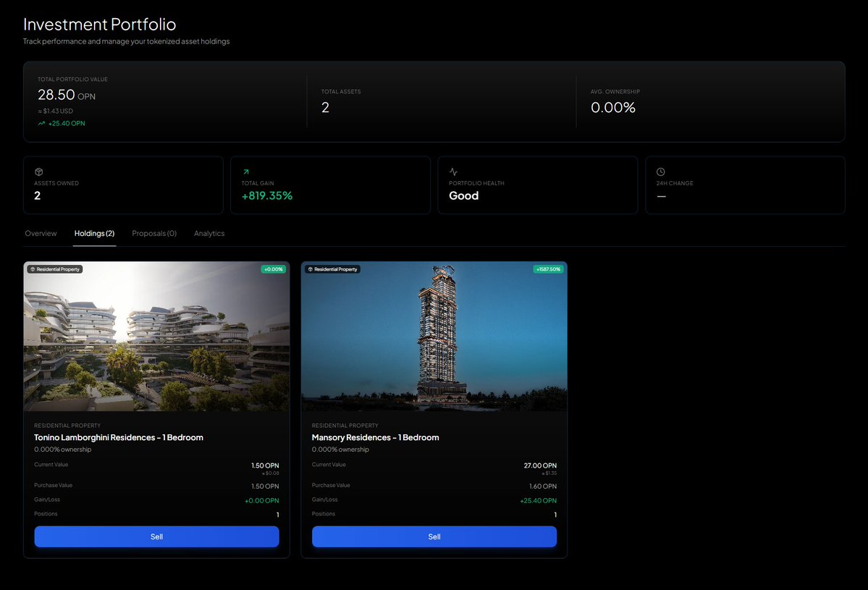Click the +1587.50% badge on the Mansory card
The image size is (868, 590).
coord(547,269)
